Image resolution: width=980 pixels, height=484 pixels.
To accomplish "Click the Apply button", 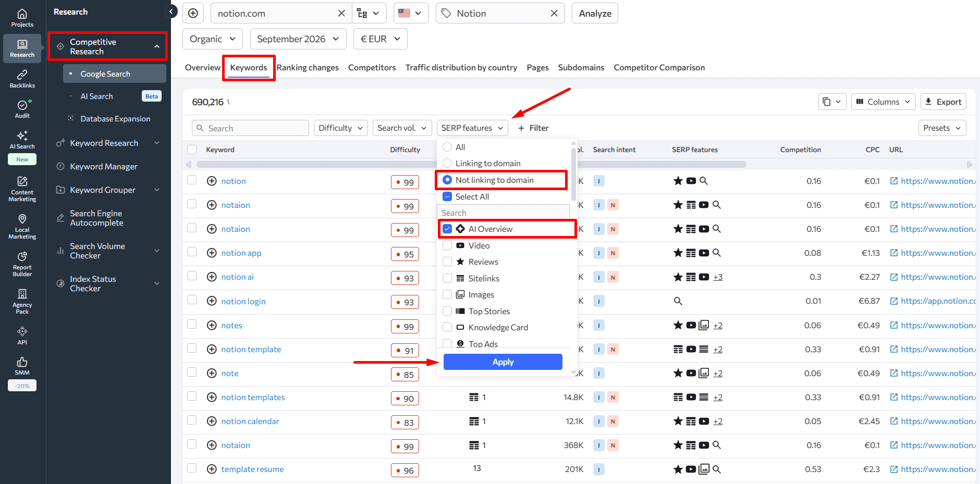I will (503, 362).
